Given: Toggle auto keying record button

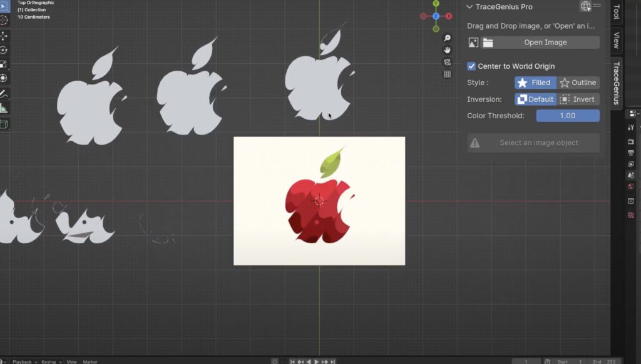Looking at the screenshot, I should pyautogui.click(x=275, y=361).
